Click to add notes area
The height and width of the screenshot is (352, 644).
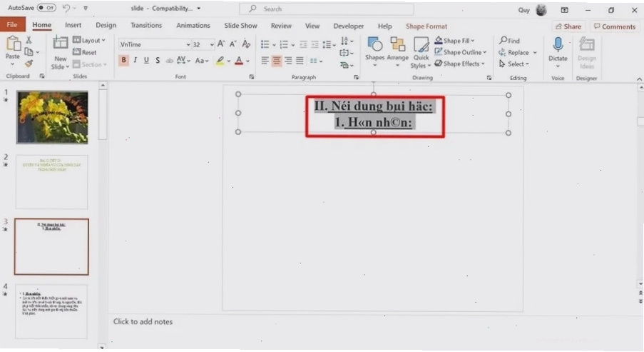143,321
